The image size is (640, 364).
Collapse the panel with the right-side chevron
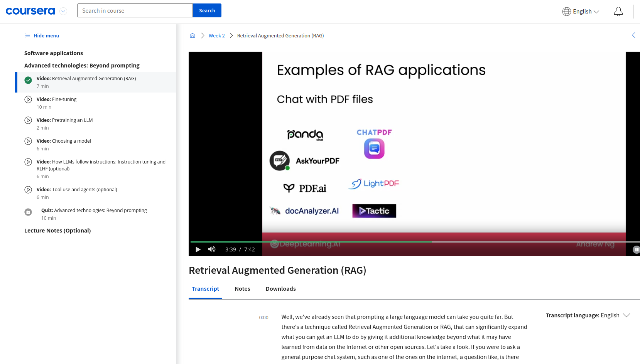point(633,35)
